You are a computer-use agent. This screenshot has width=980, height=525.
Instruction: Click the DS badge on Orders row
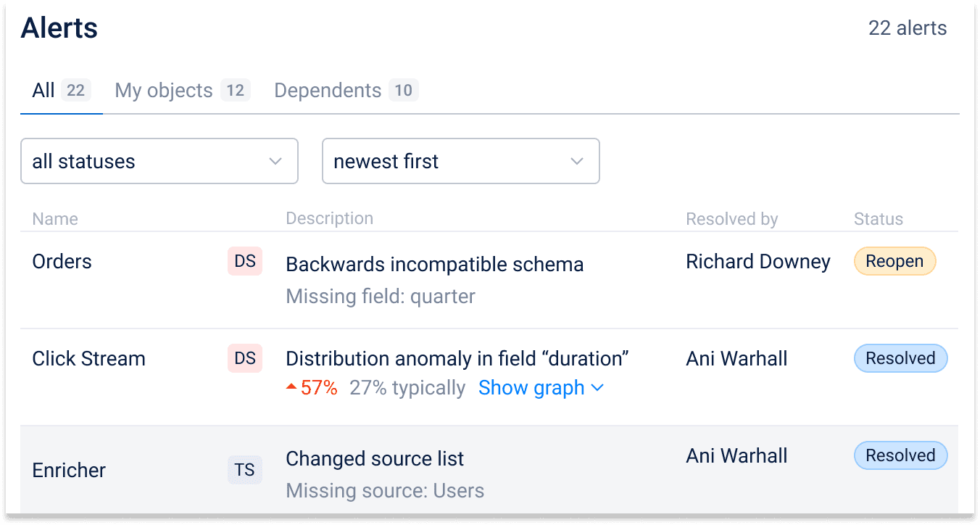click(x=245, y=261)
